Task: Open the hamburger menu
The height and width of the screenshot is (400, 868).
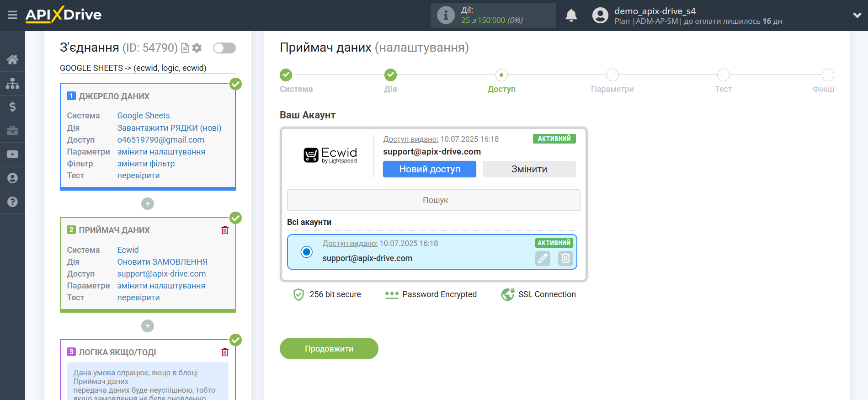Action: coord(12,15)
